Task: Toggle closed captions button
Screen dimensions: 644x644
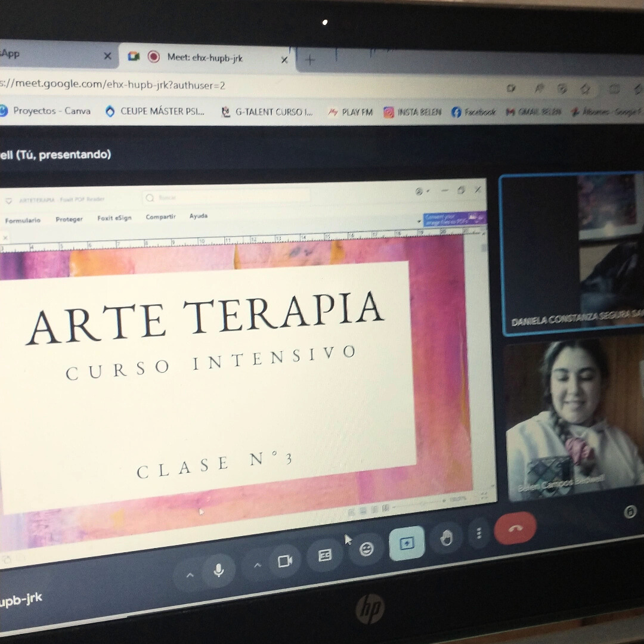Action: (325, 556)
